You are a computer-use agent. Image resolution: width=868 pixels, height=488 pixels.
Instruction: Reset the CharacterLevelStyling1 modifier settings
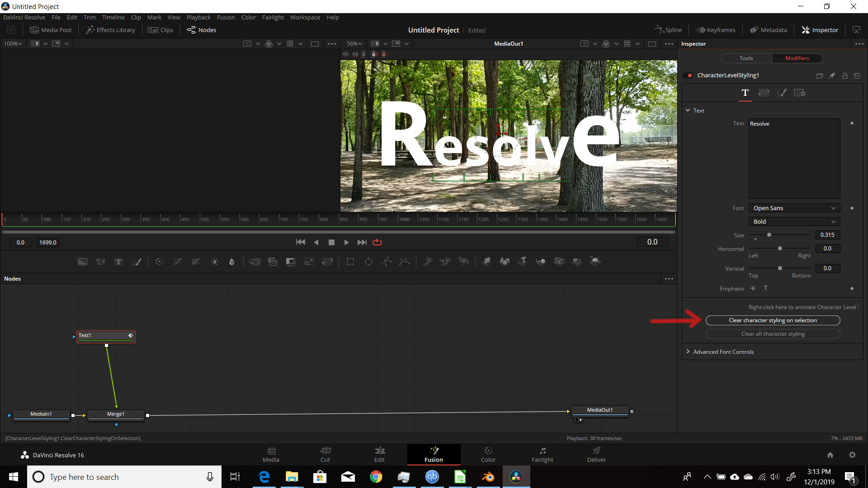[857, 75]
